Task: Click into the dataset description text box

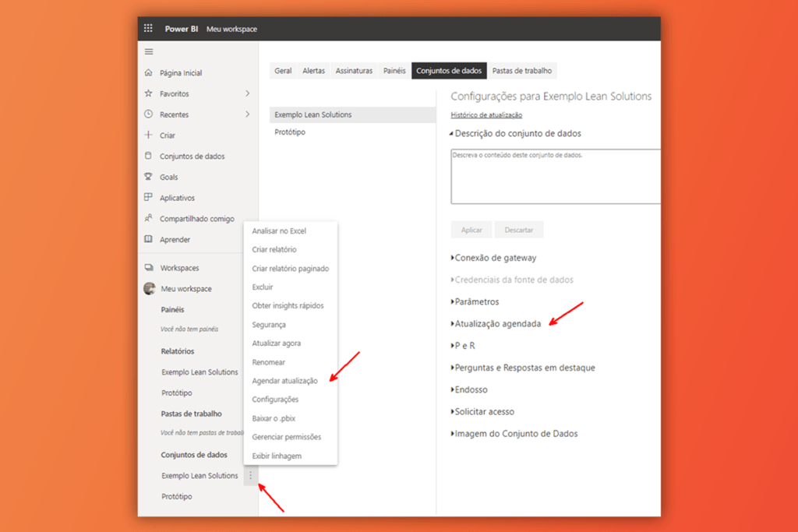Action: 555,177
